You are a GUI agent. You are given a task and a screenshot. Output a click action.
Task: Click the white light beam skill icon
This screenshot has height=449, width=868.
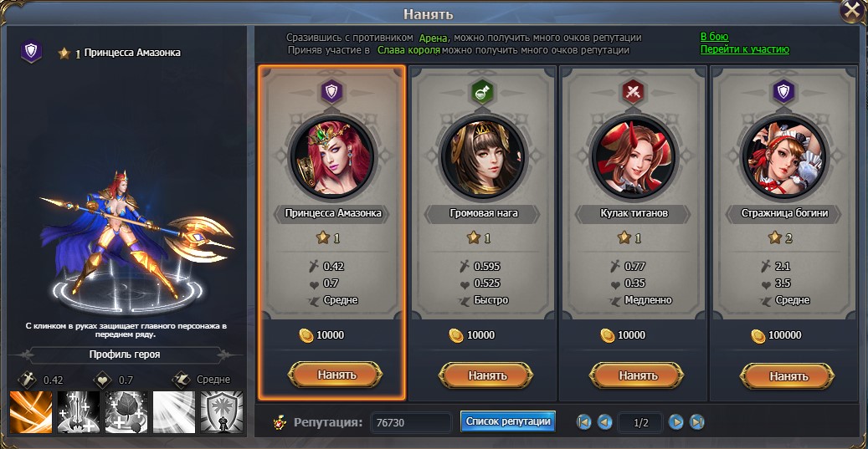point(174,412)
